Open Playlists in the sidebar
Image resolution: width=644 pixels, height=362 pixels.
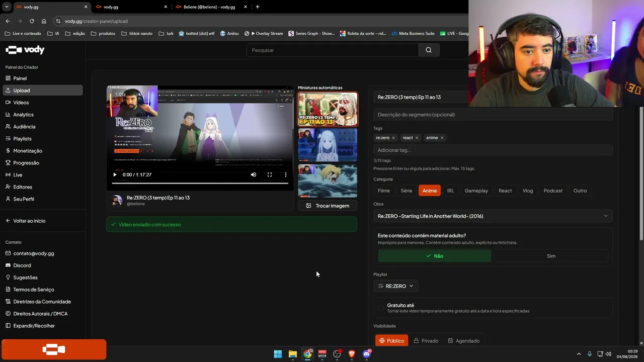click(x=43, y=139)
